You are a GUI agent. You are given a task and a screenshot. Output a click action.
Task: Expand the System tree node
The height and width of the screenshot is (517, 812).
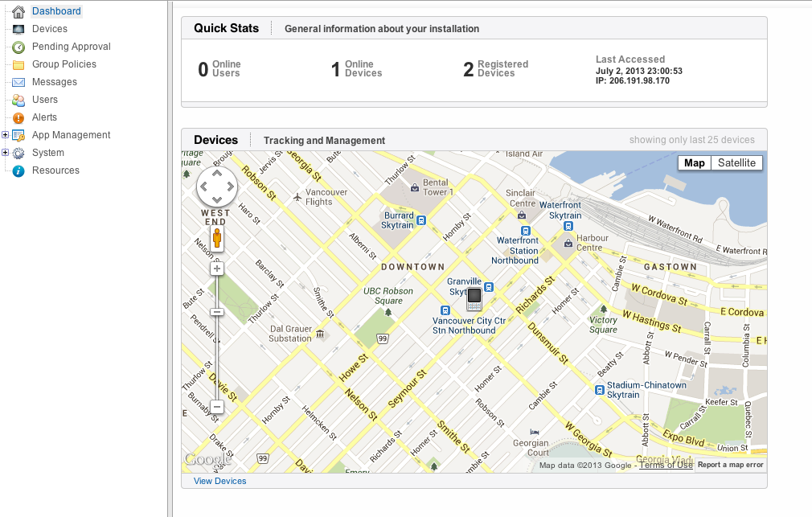6,153
